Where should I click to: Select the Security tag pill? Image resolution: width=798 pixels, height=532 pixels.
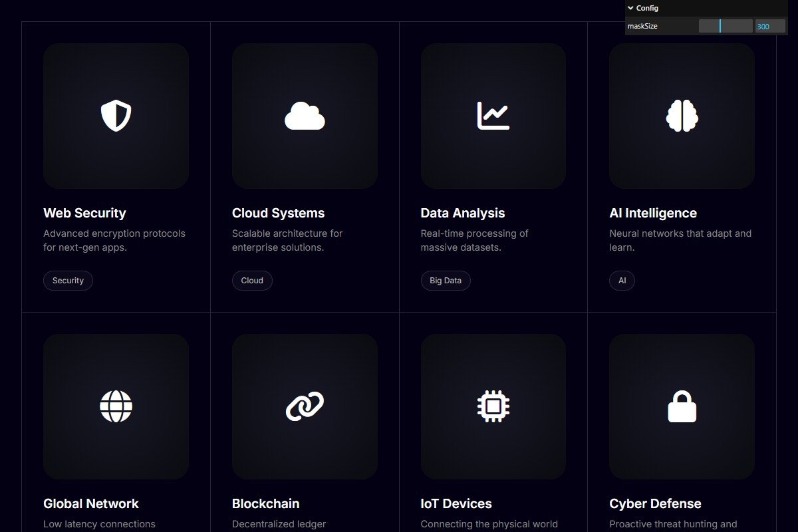(68, 281)
